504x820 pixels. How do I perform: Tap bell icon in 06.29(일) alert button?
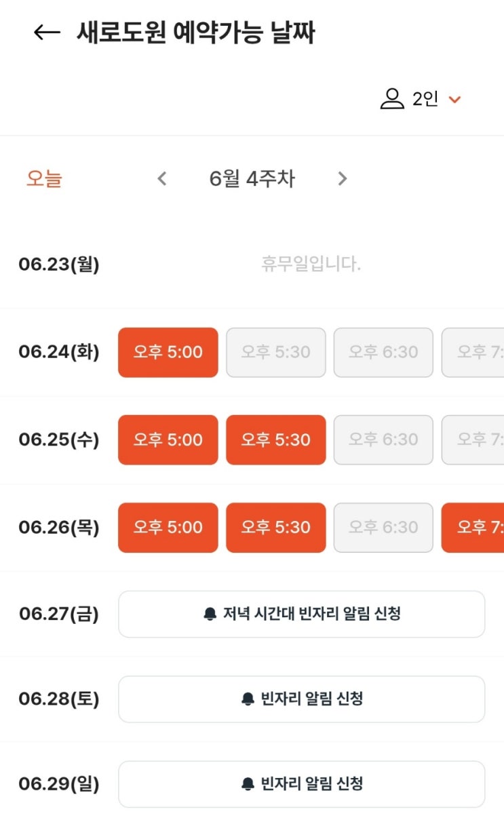(x=248, y=785)
